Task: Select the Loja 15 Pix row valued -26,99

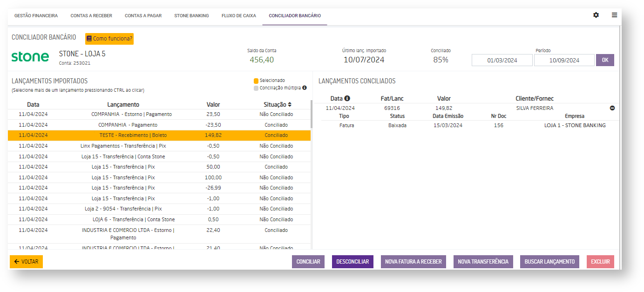Action: tap(159, 188)
